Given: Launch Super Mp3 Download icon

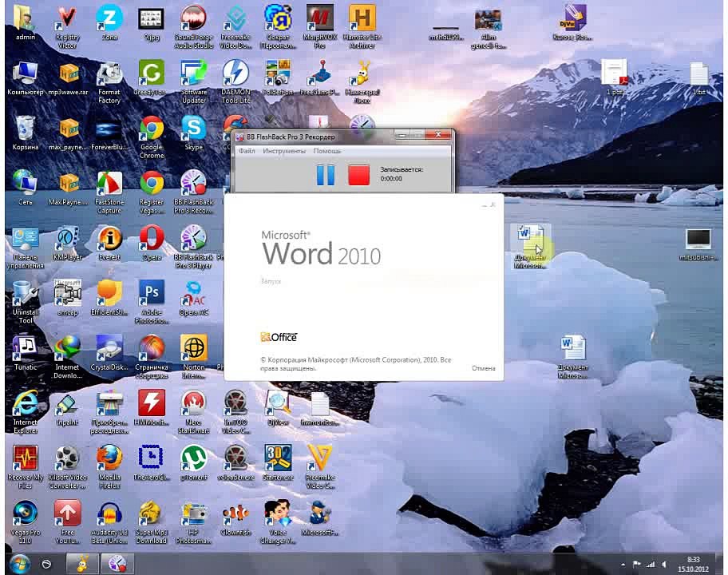Looking at the screenshot, I should click(x=152, y=522).
